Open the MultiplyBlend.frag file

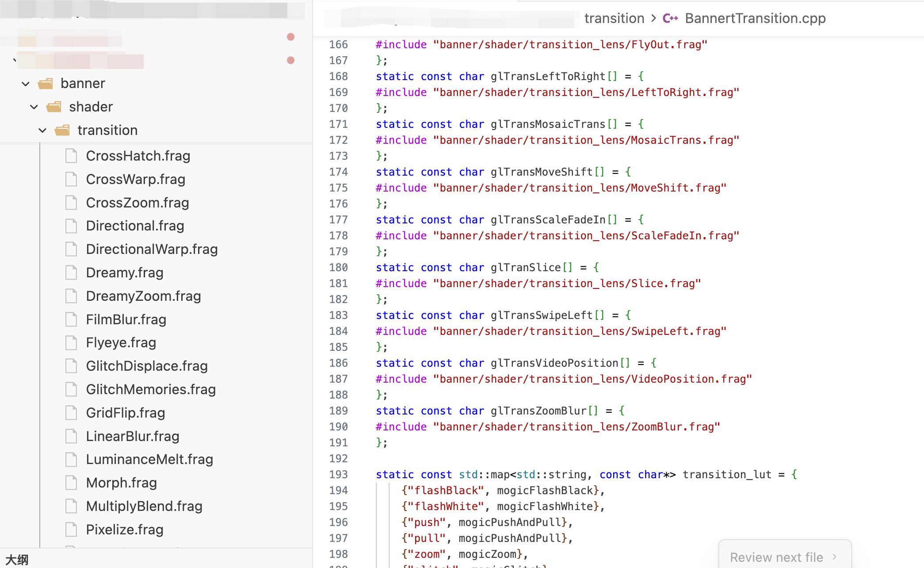[x=144, y=506]
